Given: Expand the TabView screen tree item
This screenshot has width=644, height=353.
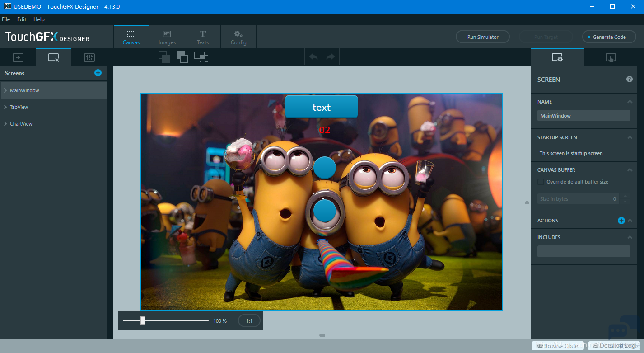Looking at the screenshot, I should tap(5, 107).
